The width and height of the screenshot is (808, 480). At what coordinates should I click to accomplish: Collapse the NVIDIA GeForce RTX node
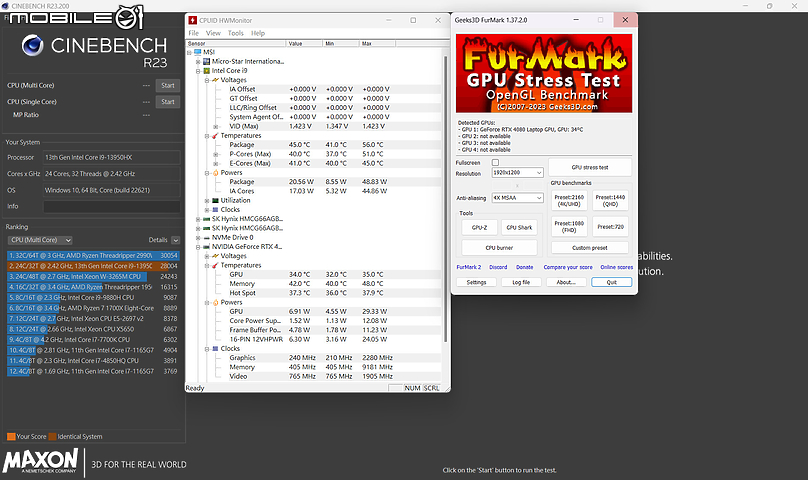[x=198, y=247]
